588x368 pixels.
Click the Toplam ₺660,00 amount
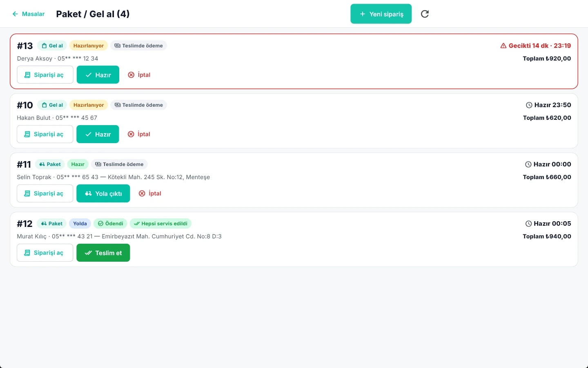547,177
